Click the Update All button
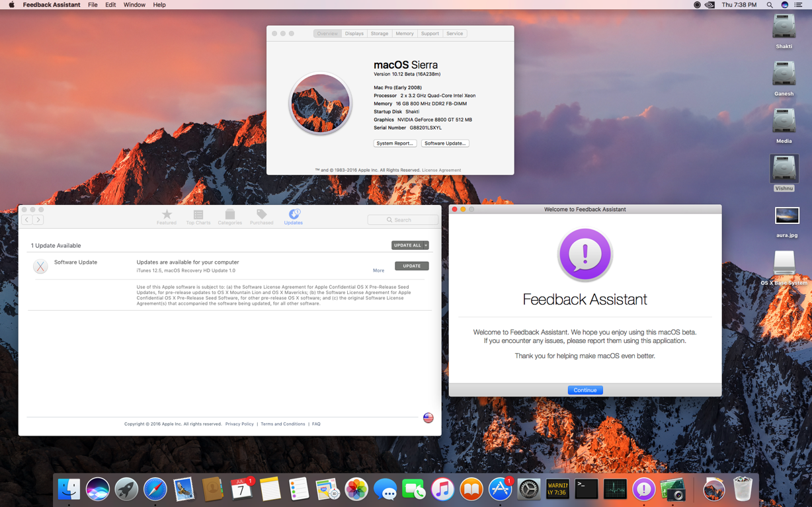Screen dimensions: 812x507 407,245
